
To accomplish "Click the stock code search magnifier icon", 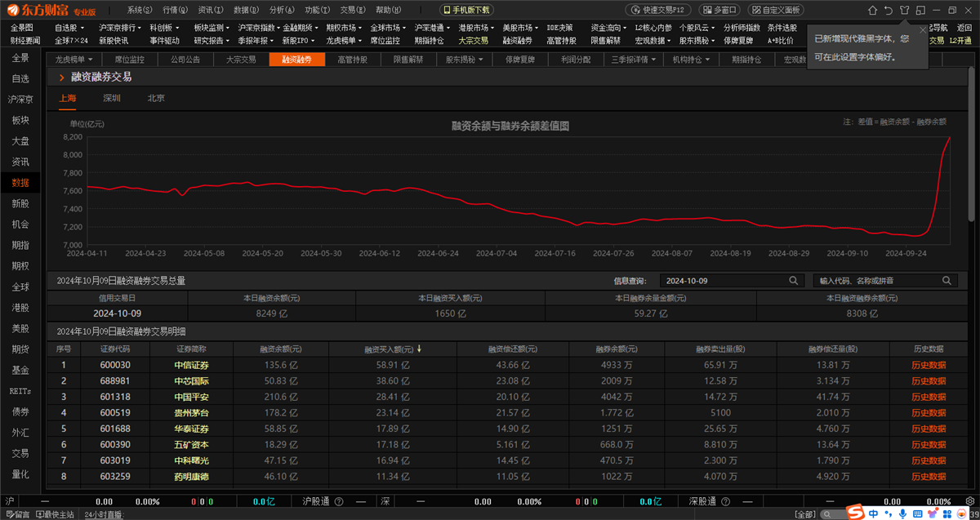I will coord(947,280).
